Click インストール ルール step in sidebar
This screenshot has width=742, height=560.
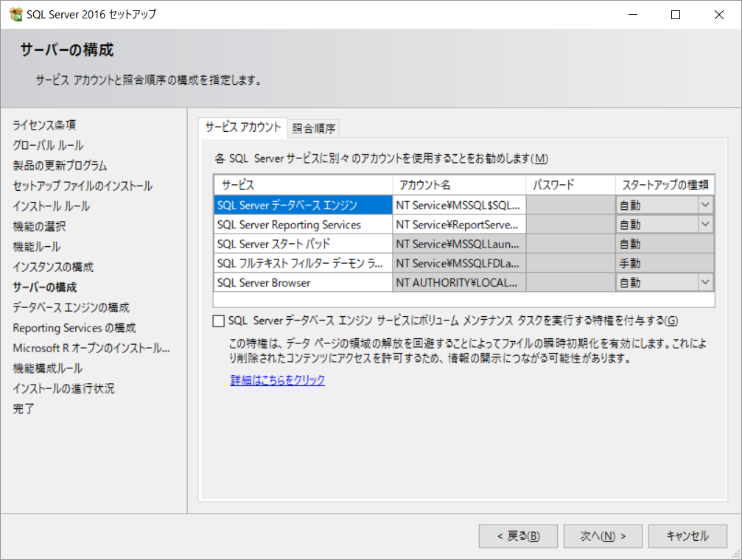click(x=51, y=206)
